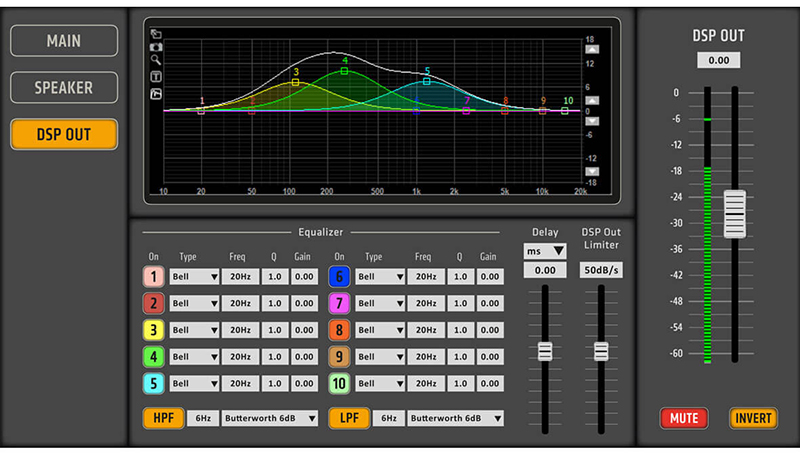800x456 pixels.
Task: Select band 6 blue handle on the graph
Action: pos(416,111)
